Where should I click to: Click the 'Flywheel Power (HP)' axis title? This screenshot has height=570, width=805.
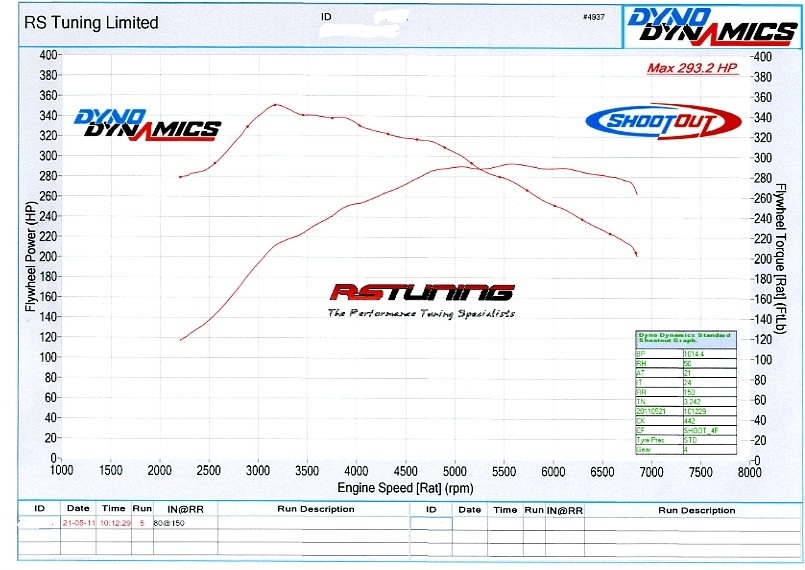coord(30,256)
